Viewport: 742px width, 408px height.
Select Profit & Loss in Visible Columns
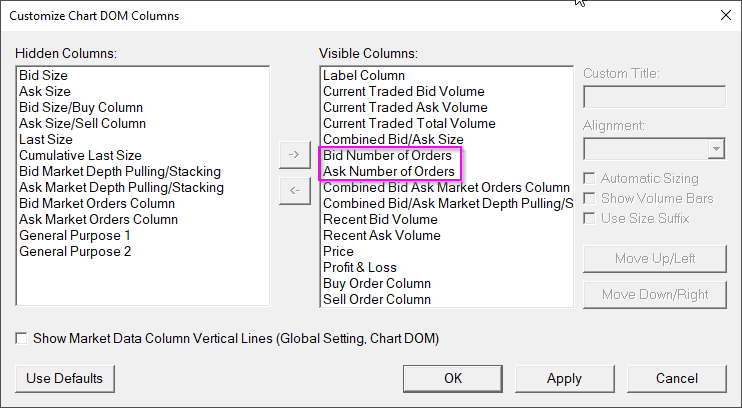pyautogui.click(x=359, y=267)
